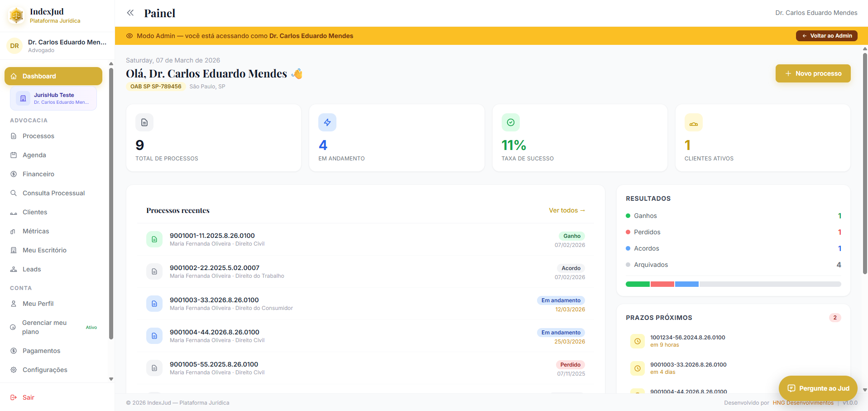Click the document icon in Total de Processos card
This screenshot has height=411, width=868.
pyautogui.click(x=144, y=122)
